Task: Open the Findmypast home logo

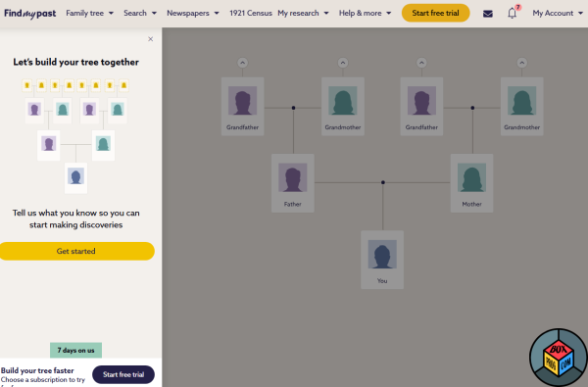Action: click(x=30, y=14)
